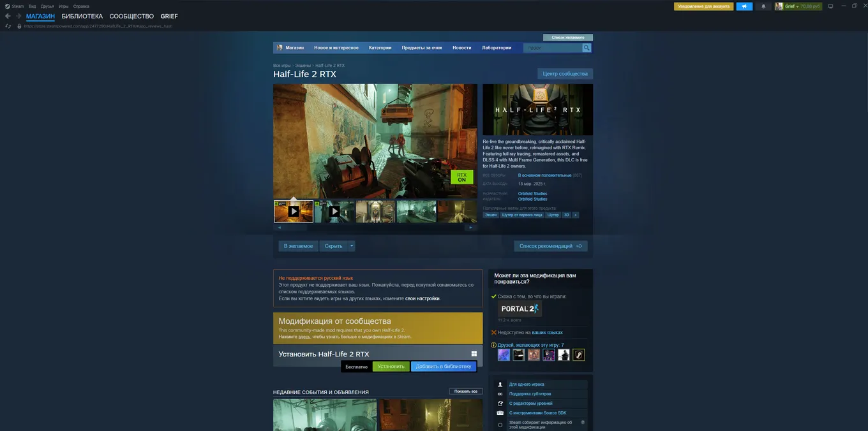Select the third screenshot thumbnail
Viewport: 868px width, 431px height.
point(375,211)
